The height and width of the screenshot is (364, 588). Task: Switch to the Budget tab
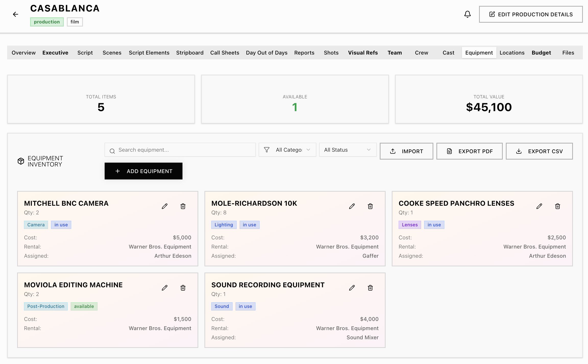click(x=541, y=53)
